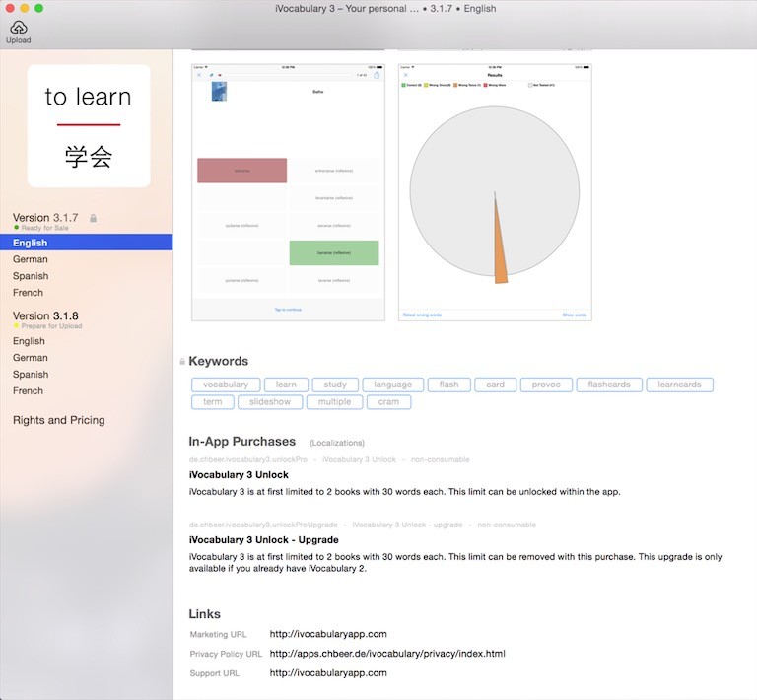This screenshot has height=700, width=757.
Task: Open Rights and Pricing
Action: [x=59, y=420]
